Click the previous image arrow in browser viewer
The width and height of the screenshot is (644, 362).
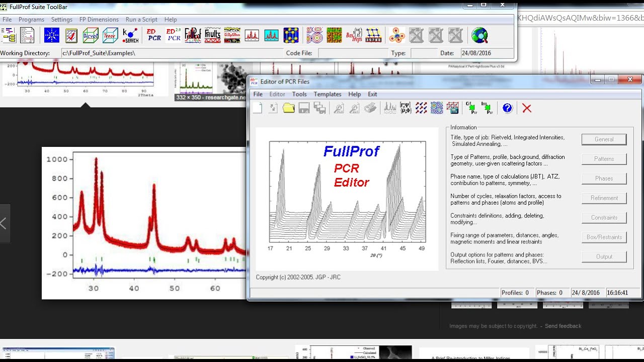[x=4, y=223]
